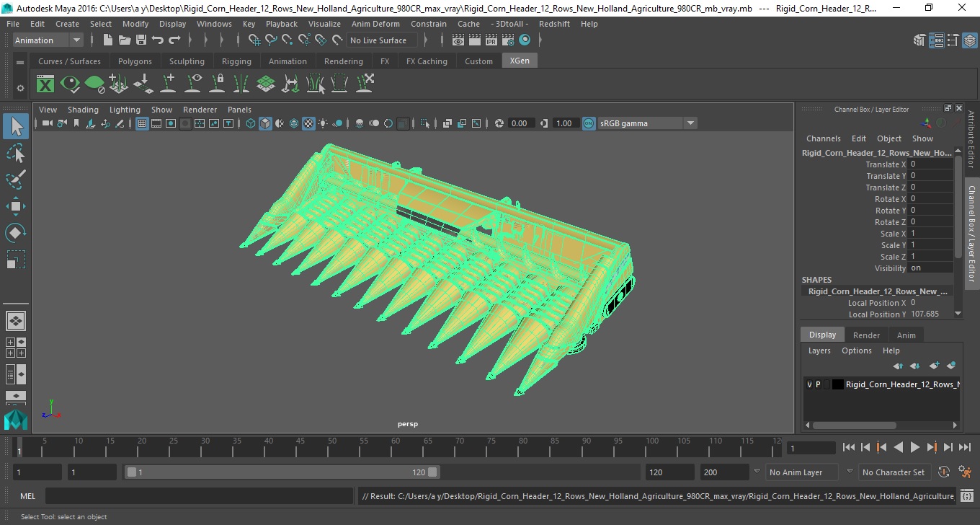Start IPR render with the IPR icon
980x525 pixels.
(x=491, y=40)
